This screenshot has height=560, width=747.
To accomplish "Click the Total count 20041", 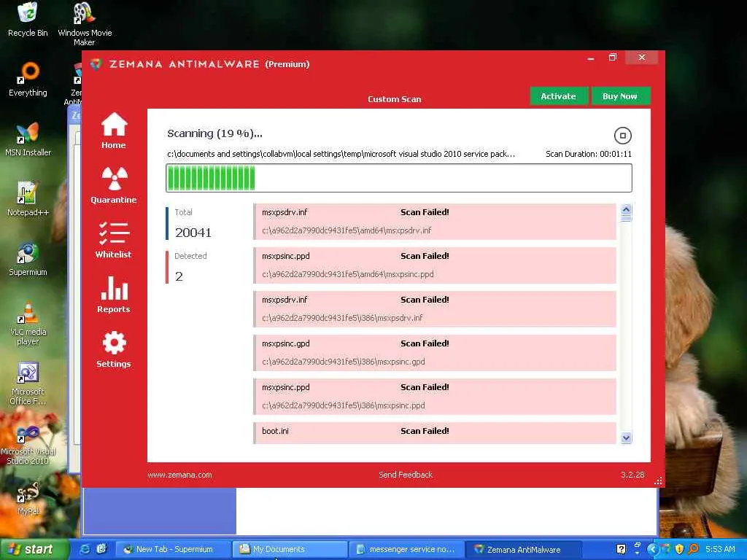I will tap(193, 233).
